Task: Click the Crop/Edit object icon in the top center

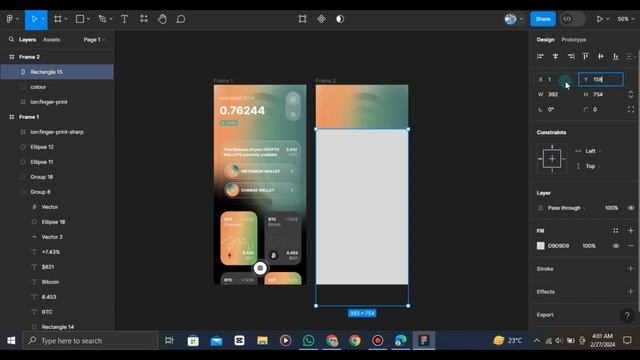Action: 302,19
